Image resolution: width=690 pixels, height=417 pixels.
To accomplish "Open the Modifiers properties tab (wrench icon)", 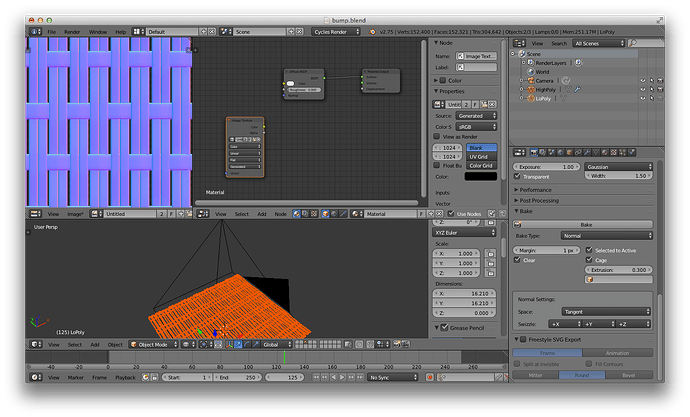I will tap(587, 152).
